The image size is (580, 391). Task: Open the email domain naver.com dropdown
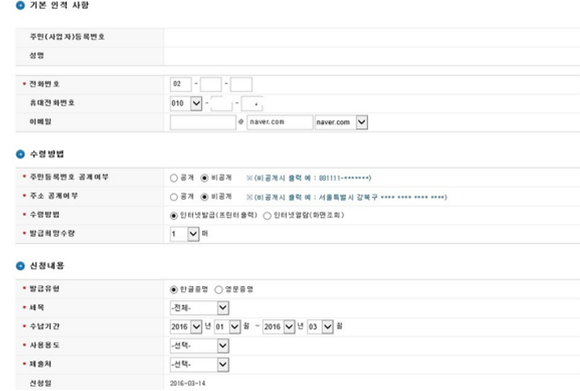pyautogui.click(x=341, y=122)
